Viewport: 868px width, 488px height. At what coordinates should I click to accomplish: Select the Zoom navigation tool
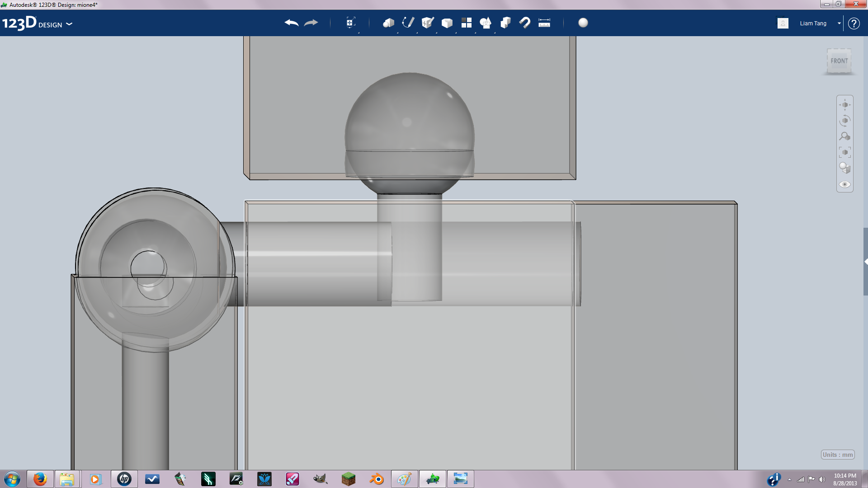click(845, 136)
